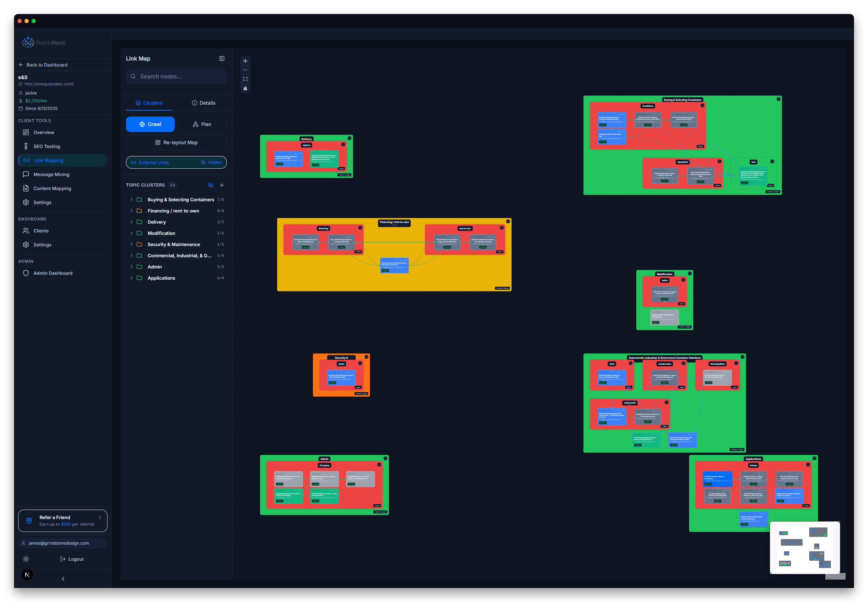Click the Re-layout Map button
868x602 pixels.
point(176,142)
